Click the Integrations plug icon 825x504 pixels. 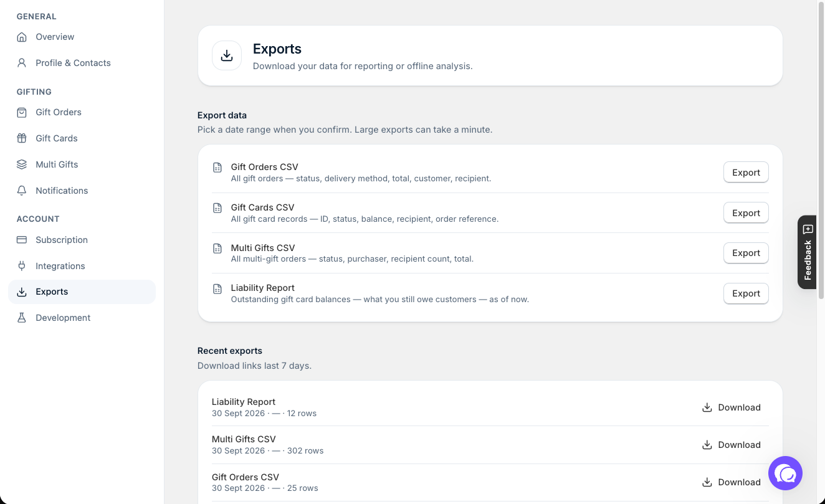[22, 266]
